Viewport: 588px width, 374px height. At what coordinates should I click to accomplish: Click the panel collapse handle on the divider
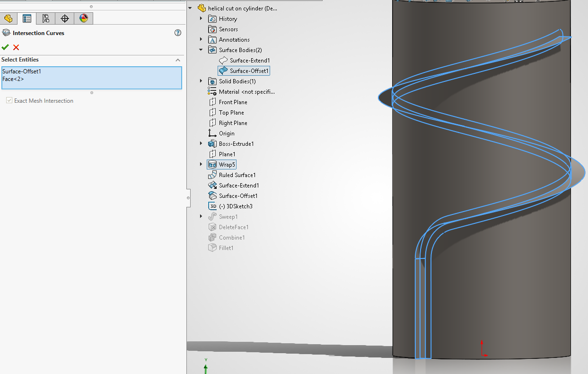coord(188,197)
